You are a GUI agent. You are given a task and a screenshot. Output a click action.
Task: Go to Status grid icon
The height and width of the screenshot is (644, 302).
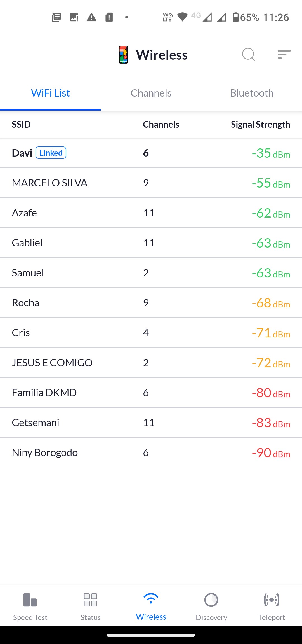tap(91, 605)
